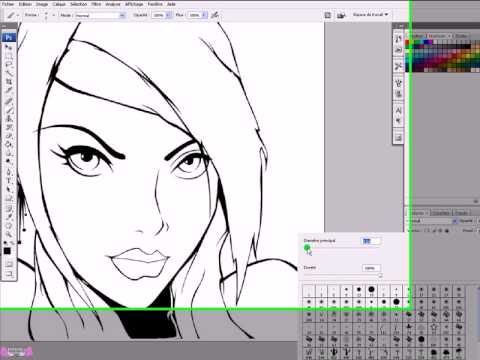Click the Flux value field
The image size is (480, 360).
pyautogui.click(x=195, y=15)
